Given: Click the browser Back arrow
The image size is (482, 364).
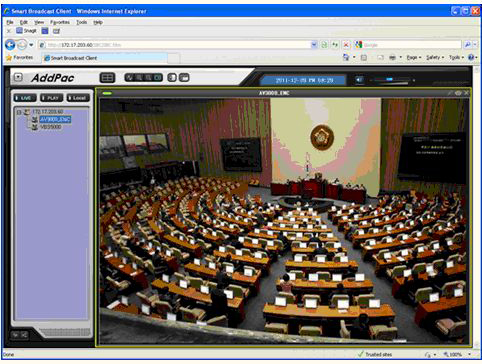Looking at the screenshot, I should 10,44.
